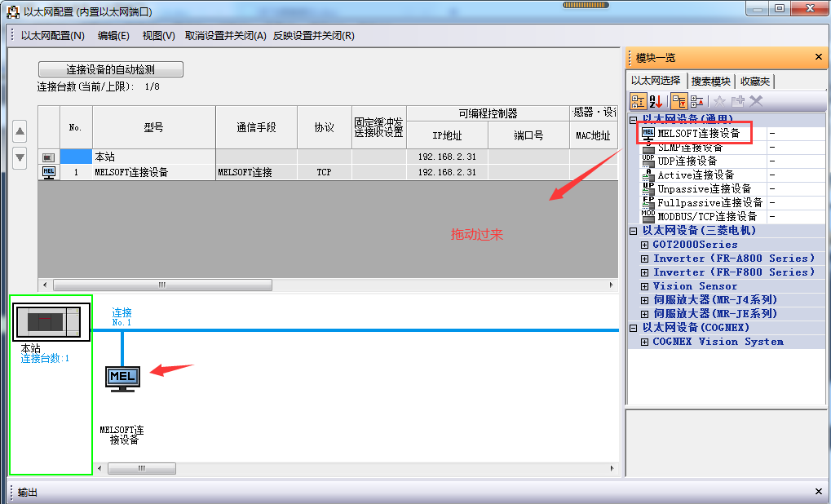
Task: Click the application icon in the title bar
Action: pos(13,11)
